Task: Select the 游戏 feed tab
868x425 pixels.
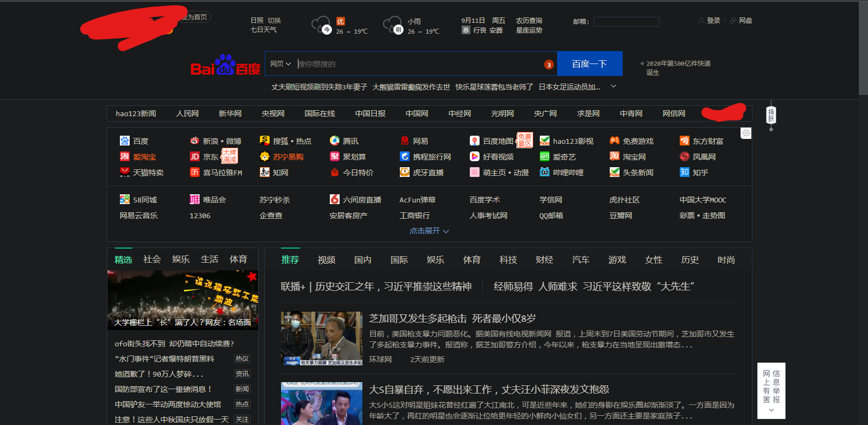Action: [x=617, y=260]
